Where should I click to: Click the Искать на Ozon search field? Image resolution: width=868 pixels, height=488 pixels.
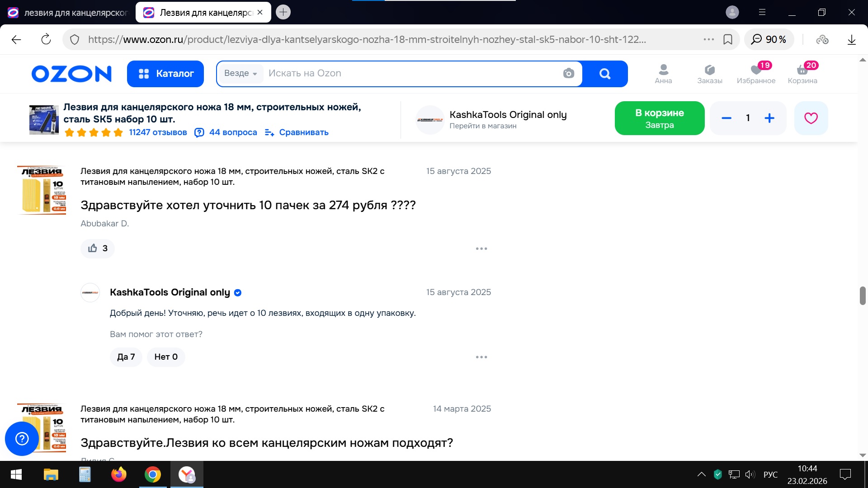coord(407,74)
